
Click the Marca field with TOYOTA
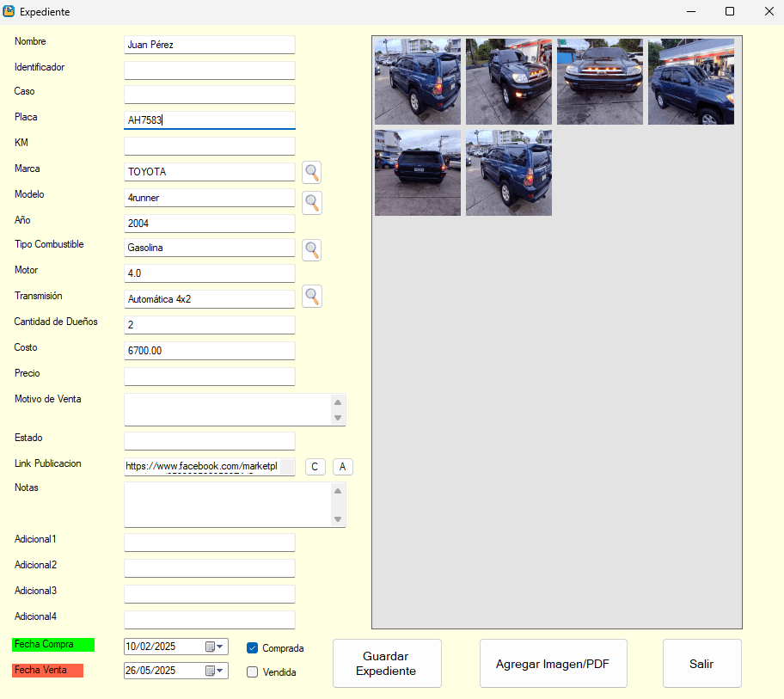click(210, 171)
